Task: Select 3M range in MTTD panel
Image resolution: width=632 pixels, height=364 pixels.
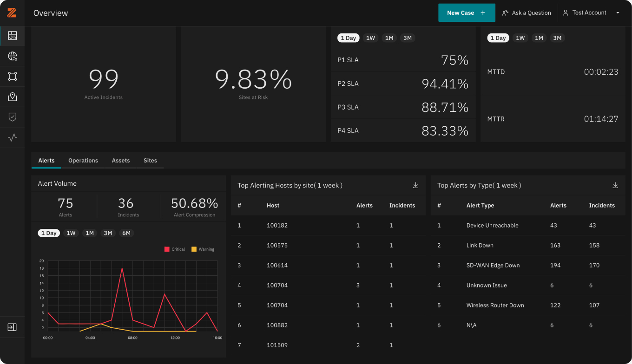Action: pyautogui.click(x=557, y=38)
